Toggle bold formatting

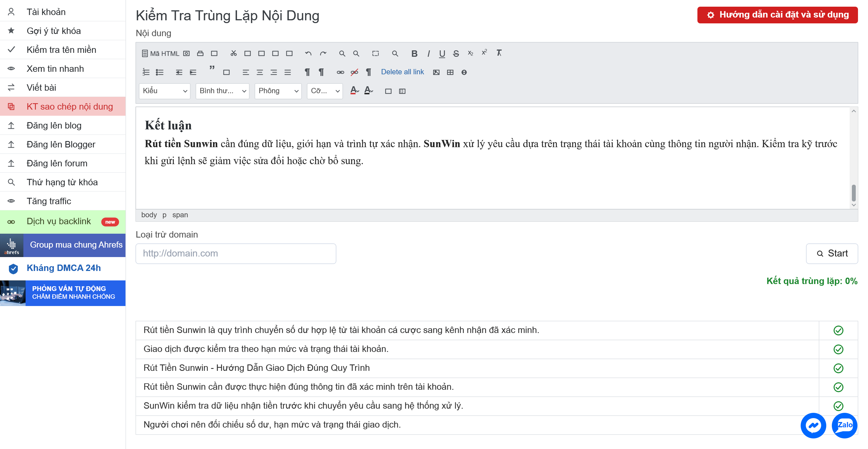[414, 53]
